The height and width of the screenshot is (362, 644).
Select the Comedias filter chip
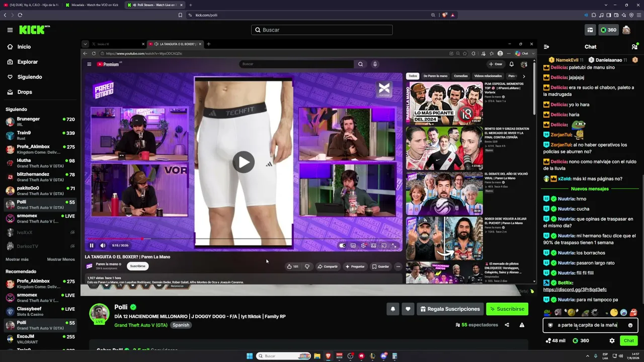(461, 76)
